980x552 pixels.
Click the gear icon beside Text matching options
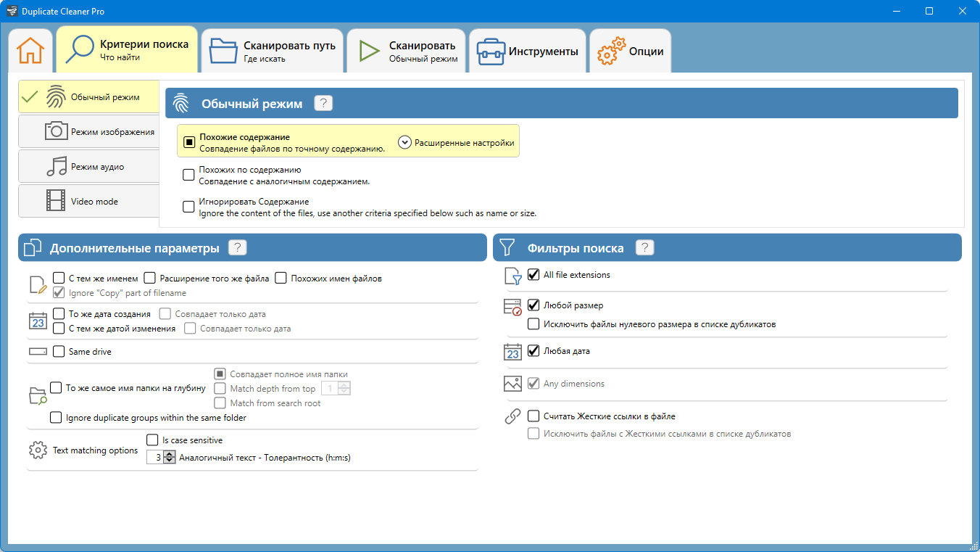[x=38, y=450]
